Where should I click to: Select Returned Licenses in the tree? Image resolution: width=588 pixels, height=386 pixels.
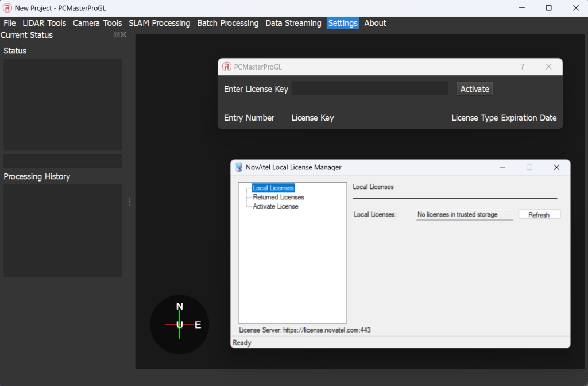[x=278, y=197]
